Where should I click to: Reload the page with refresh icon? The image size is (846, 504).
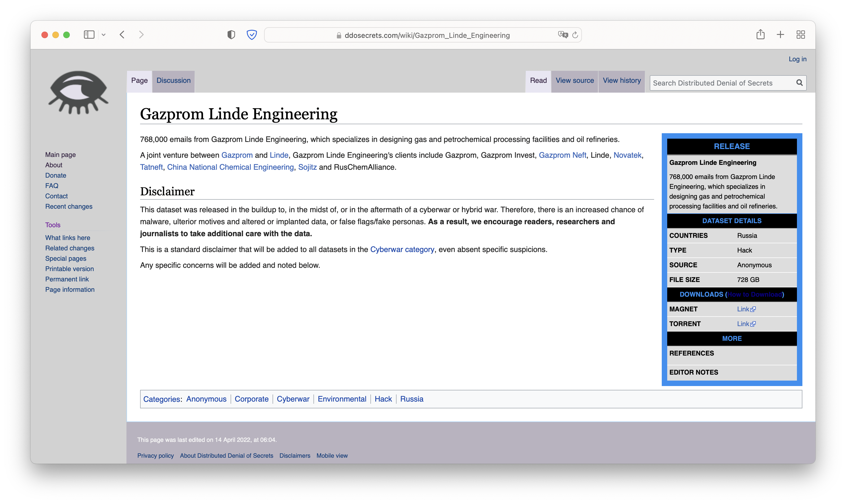pyautogui.click(x=575, y=35)
